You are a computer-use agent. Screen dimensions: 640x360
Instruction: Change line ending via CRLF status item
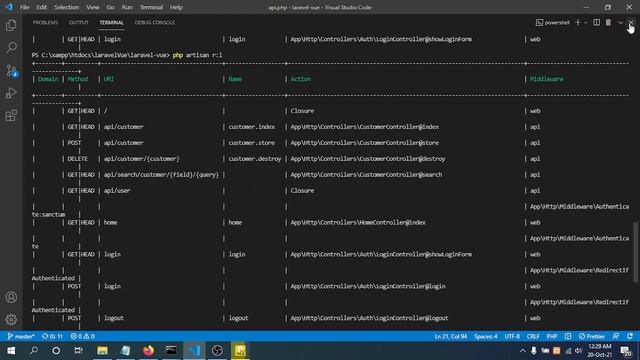click(533, 336)
